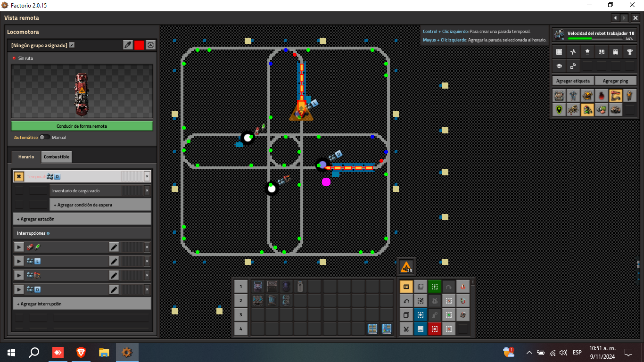Select quickbar row 1 button
The image size is (644, 362).
pyautogui.click(x=240, y=286)
